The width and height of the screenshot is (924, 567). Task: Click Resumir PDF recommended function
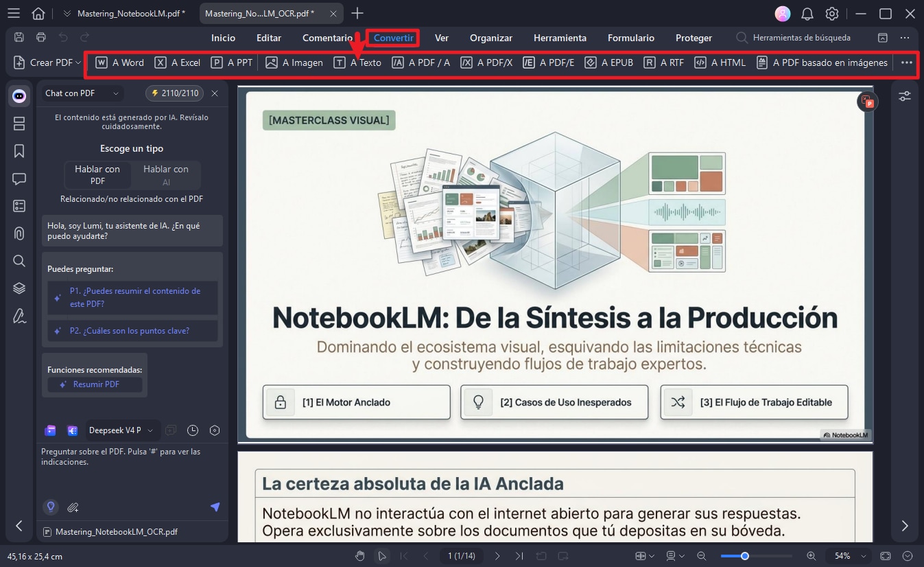[x=95, y=384]
